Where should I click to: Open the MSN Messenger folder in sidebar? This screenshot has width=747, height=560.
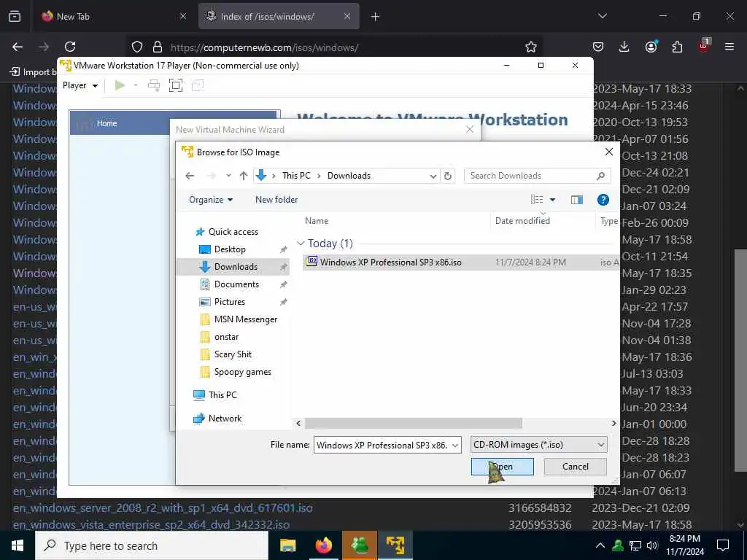pos(245,319)
